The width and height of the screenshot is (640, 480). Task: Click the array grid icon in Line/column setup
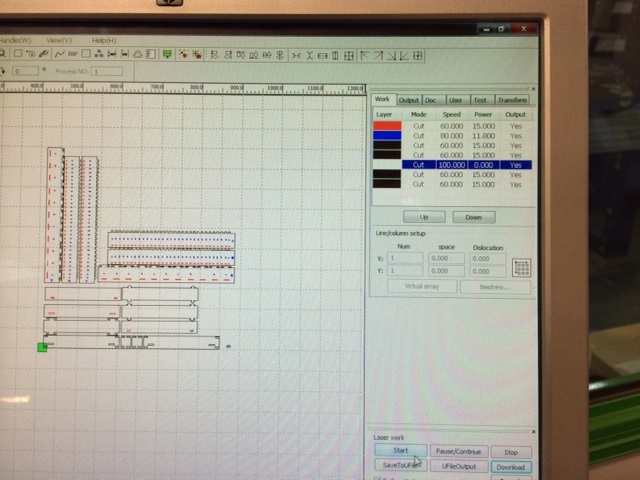522,268
